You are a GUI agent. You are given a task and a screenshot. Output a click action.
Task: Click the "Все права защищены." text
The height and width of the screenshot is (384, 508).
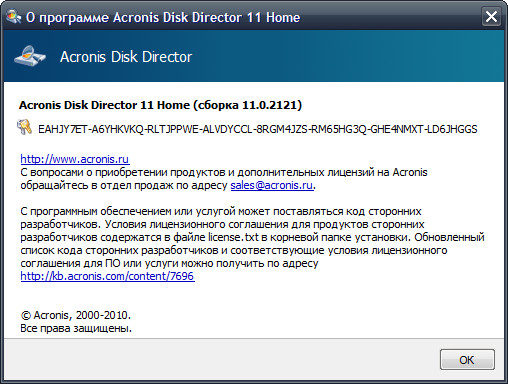point(76,328)
